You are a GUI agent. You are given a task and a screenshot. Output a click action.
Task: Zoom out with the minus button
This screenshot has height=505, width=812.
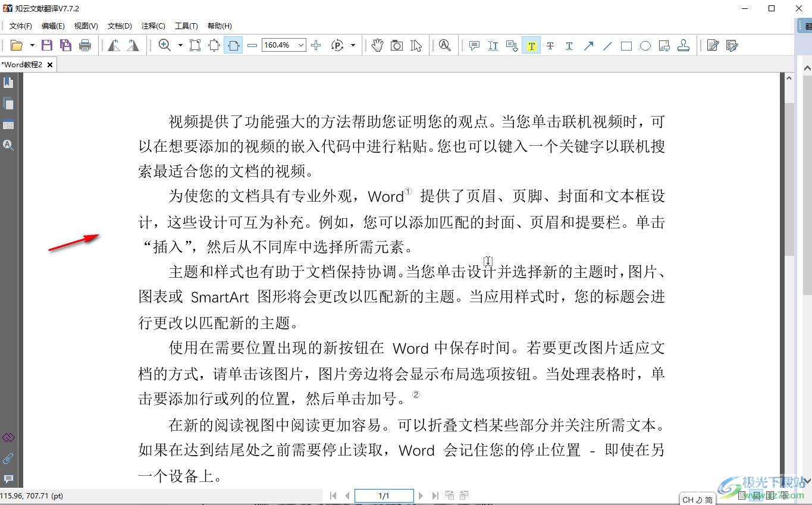252,45
